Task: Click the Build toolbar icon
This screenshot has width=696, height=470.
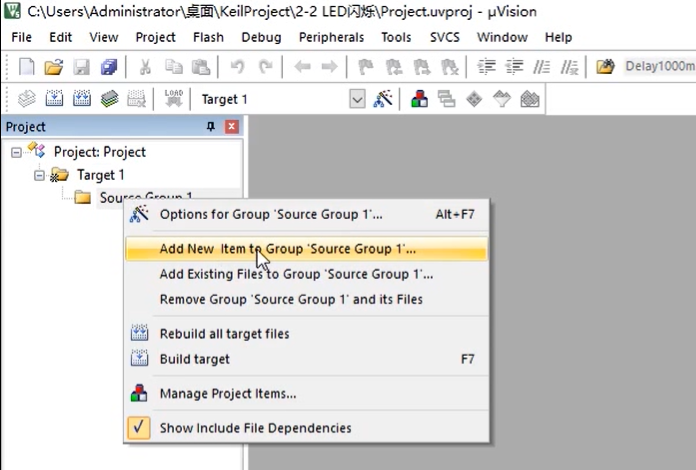Action: pyautogui.click(x=54, y=99)
